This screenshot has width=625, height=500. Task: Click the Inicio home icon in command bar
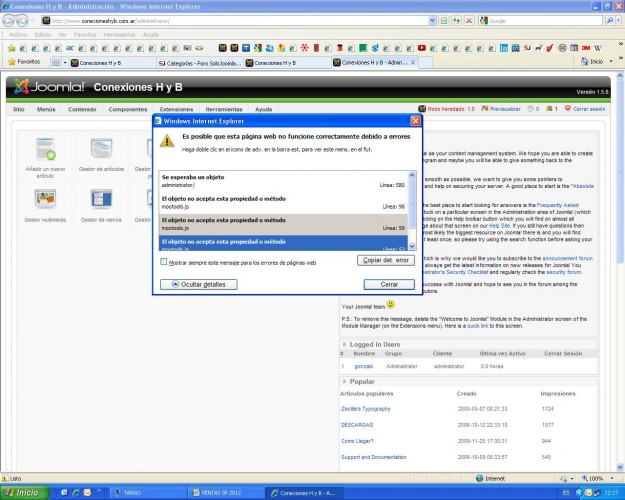(x=584, y=62)
